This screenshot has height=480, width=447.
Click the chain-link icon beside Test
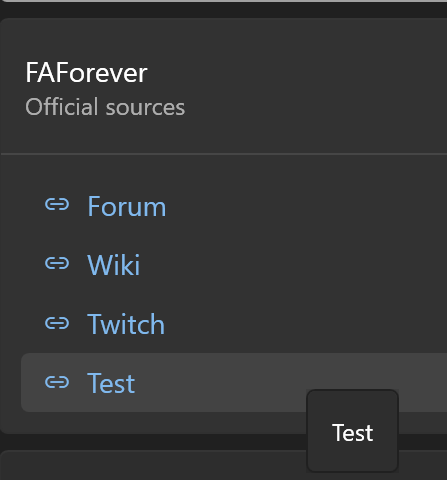pyautogui.click(x=57, y=382)
